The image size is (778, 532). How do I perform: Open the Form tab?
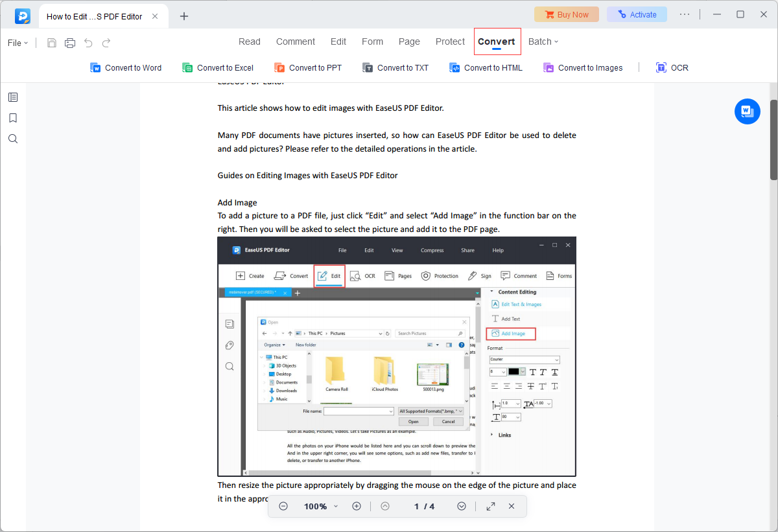[372, 41]
